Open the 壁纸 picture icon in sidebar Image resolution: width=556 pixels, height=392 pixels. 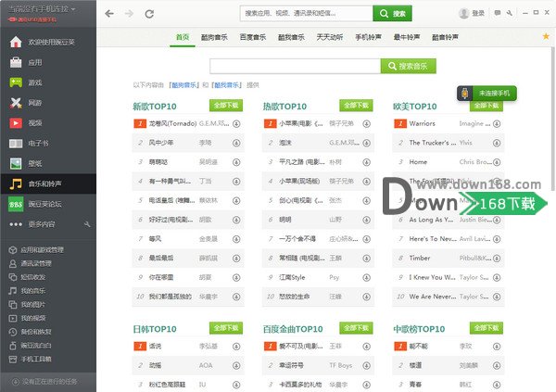tap(16, 163)
